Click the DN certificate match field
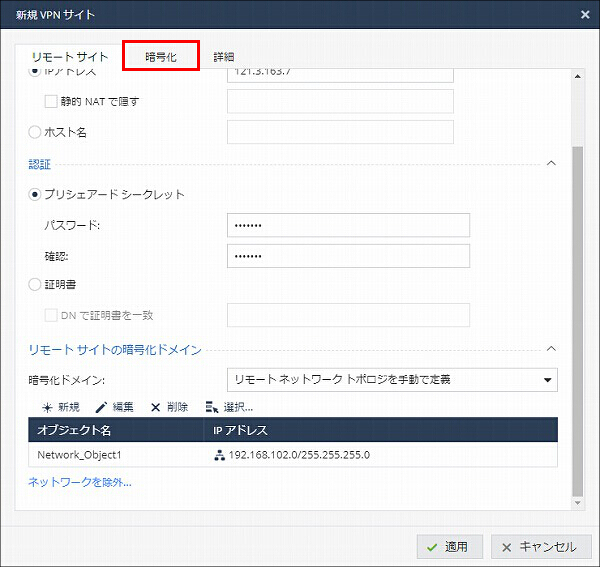Image resolution: width=600 pixels, height=567 pixels. (348, 315)
